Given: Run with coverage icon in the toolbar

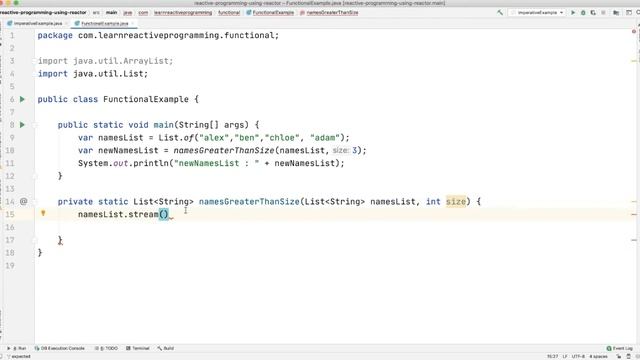Looking at the screenshot, I should click(593, 13).
